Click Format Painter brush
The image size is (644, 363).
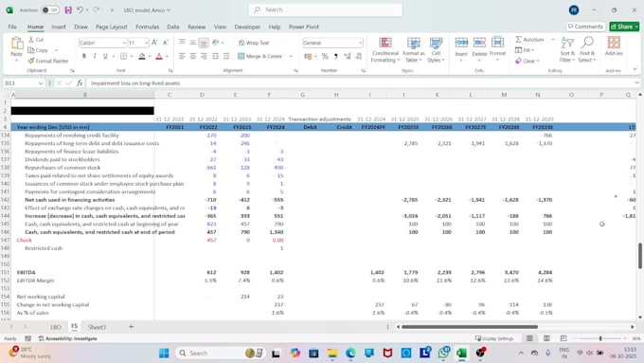point(48,61)
